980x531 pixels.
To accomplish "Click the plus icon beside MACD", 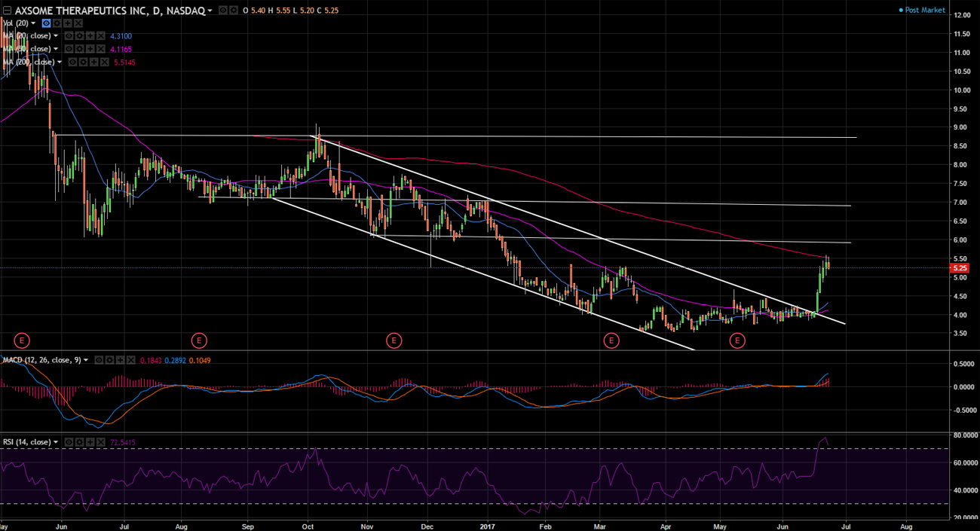I will (x=120, y=360).
